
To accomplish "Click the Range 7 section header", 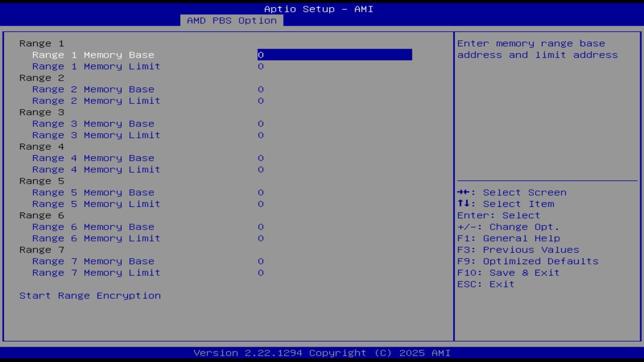I will click(x=41, y=249).
